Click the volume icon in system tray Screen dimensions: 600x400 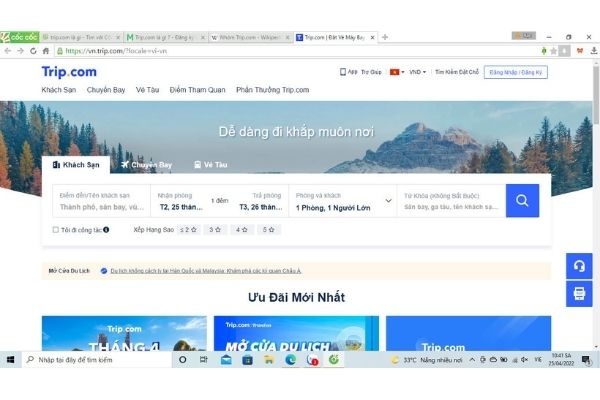[x=524, y=360]
